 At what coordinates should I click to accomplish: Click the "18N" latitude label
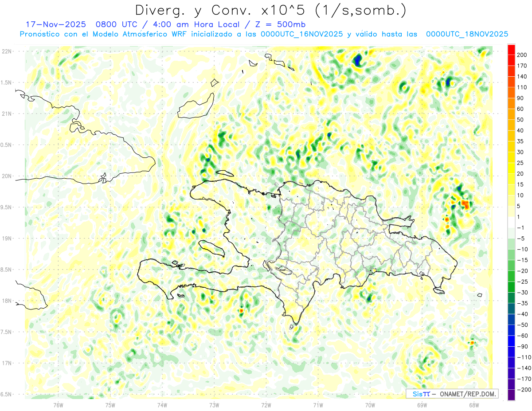7,301
